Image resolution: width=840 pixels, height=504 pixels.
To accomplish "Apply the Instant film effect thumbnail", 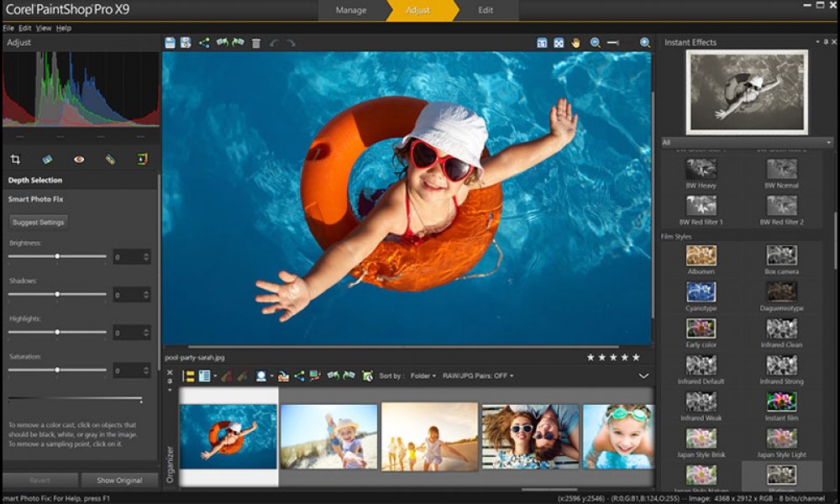I will click(781, 402).
